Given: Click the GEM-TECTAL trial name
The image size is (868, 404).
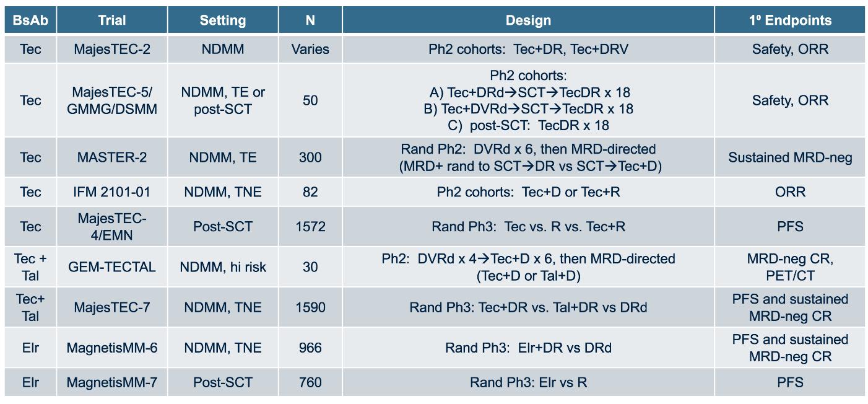Looking at the screenshot, I should [111, 267].
